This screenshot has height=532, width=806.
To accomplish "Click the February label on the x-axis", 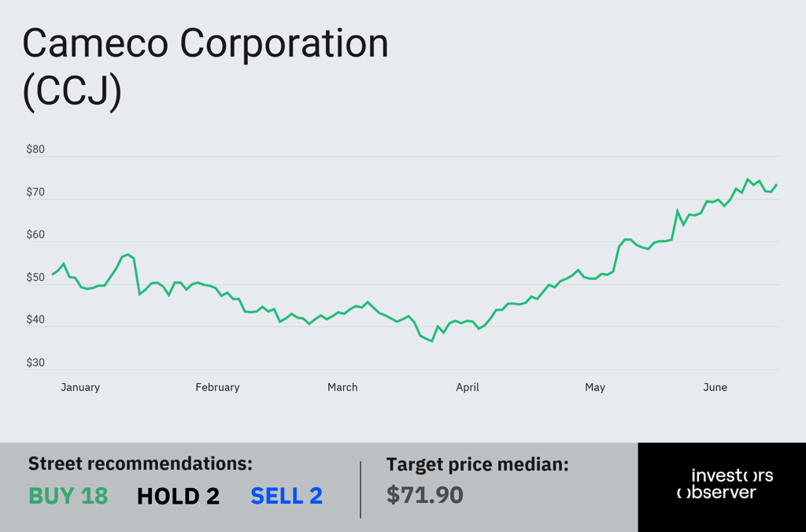I will 217,387.
